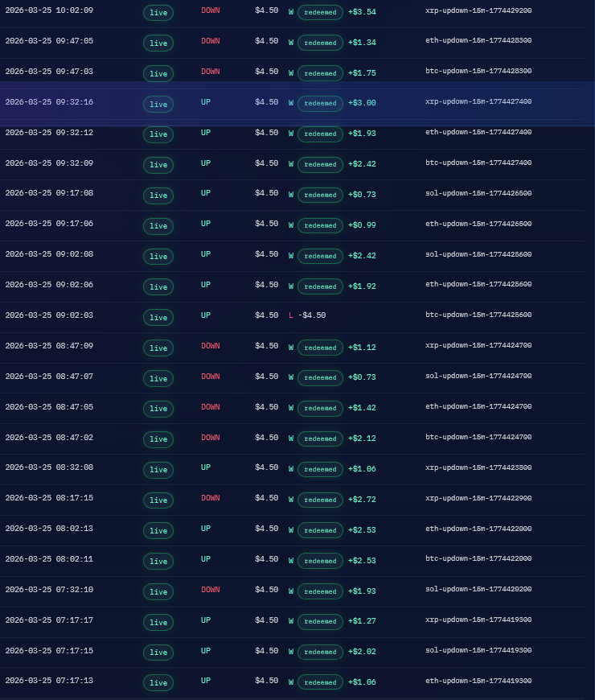
Task: Click the timestamp 2026-03-25 08:47:02
Action: click(49, 438)
